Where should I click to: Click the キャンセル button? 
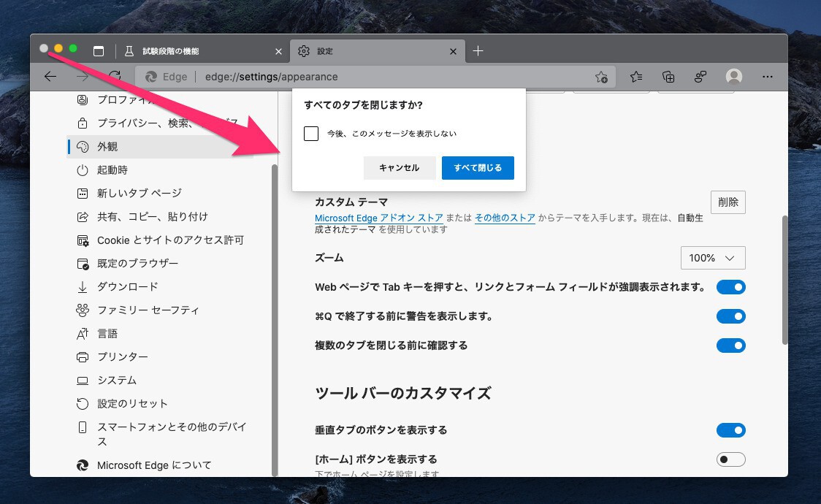coord(400,168)
